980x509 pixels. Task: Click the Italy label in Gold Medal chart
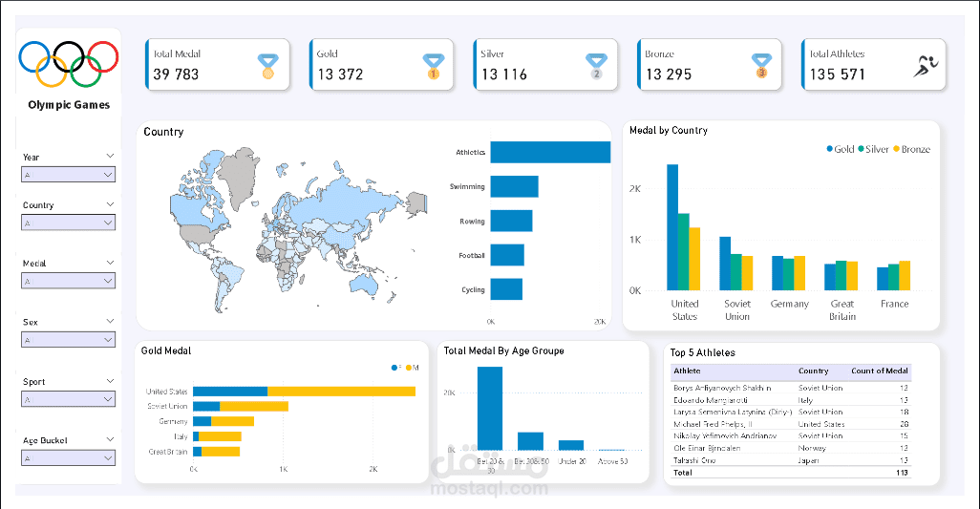(x=181, y=436)
